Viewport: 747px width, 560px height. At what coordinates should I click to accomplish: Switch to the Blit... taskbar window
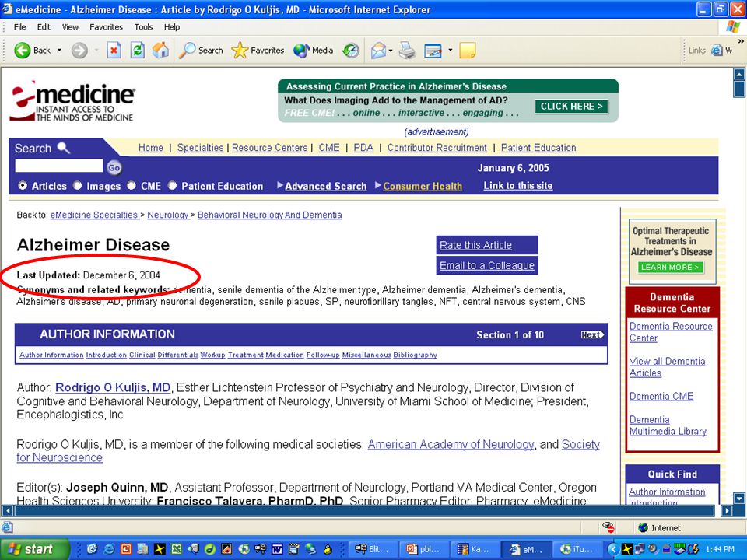[x=373, y=549]
